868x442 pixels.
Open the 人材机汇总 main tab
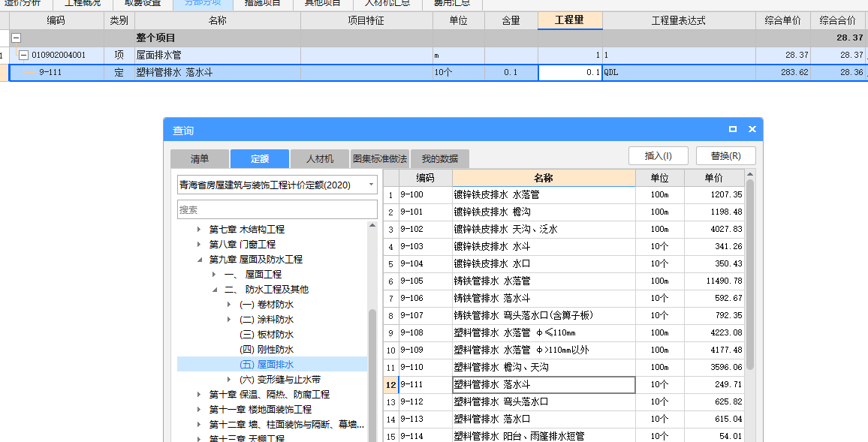click(x=387, y=4)
